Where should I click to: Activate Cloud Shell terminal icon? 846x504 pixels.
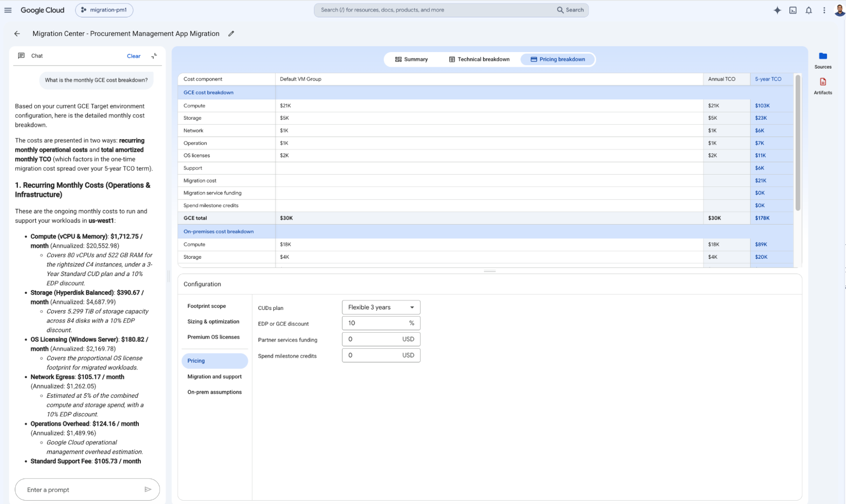[793, 10]
